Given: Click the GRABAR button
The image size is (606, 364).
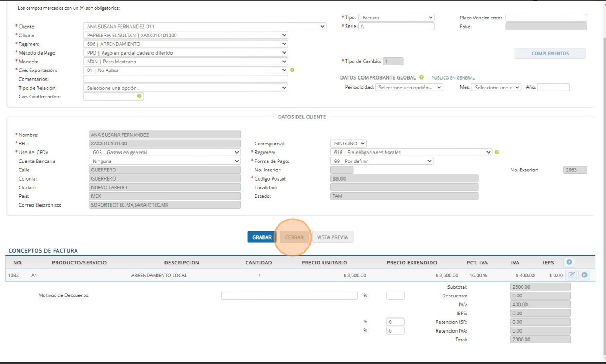Looking at the screenshot, I should [262, 237].
